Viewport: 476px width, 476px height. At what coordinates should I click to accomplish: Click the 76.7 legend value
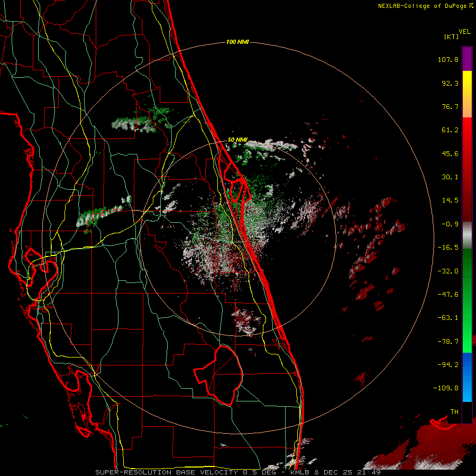[x=450, y=106]
